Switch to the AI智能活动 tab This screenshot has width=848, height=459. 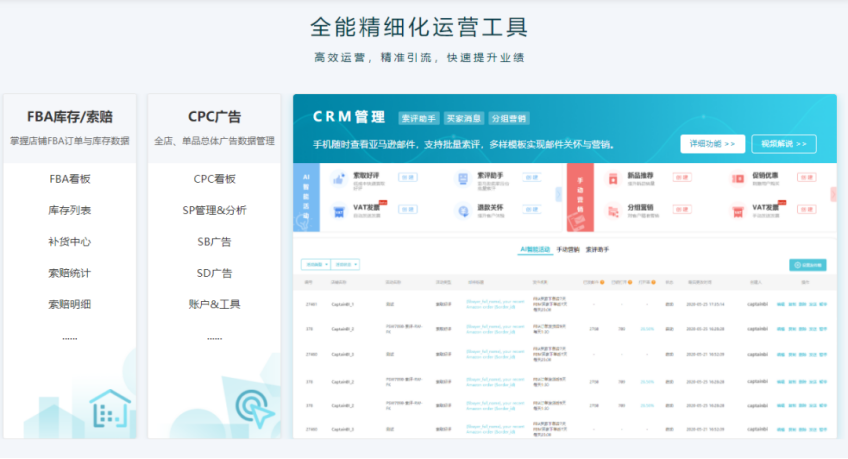(535, 250)
